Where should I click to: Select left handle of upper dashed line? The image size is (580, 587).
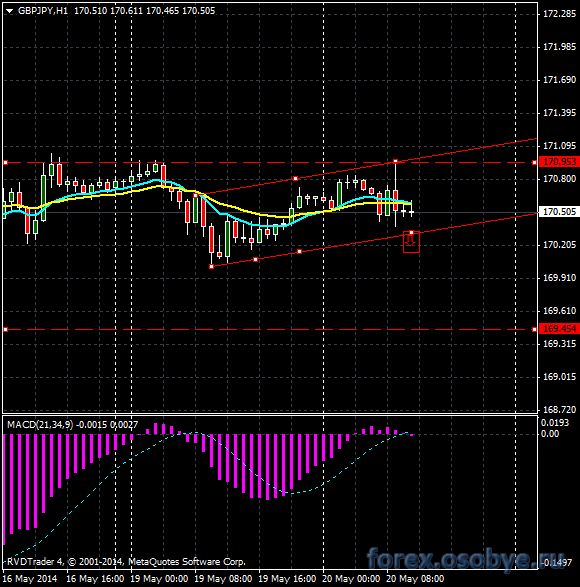click(x=5, y=162)
